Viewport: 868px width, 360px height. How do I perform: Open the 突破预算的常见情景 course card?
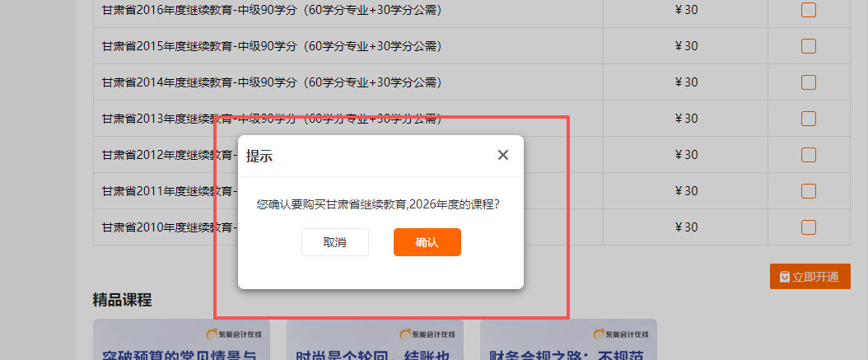pyautogui.click(x=181, y=339)
